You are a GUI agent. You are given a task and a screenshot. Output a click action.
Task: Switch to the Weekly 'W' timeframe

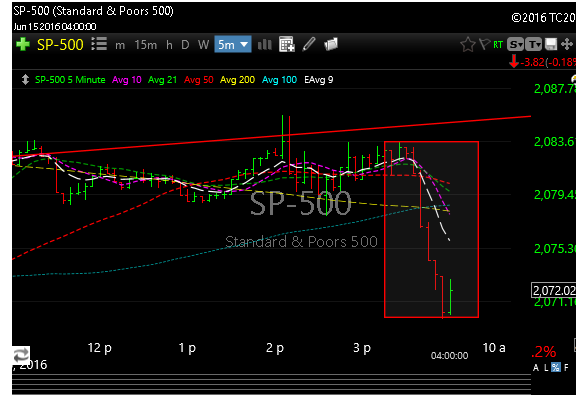[204, 45]
